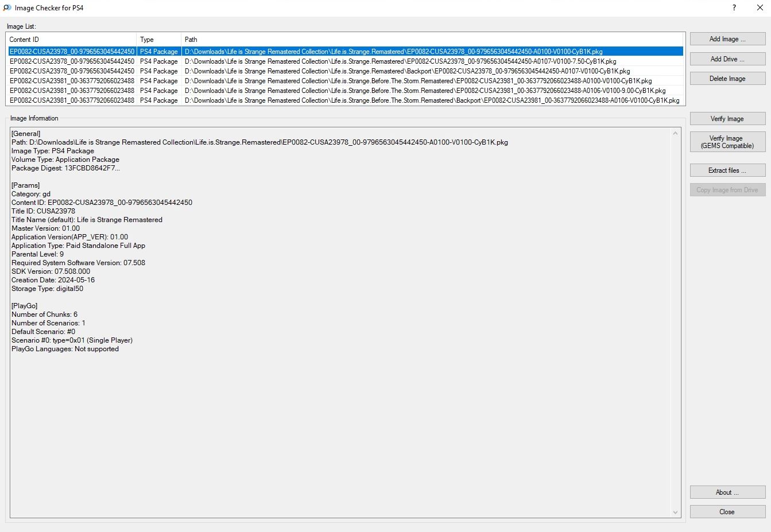Click the plain Verify Image button
The image size is (771, 532).
coord(727,119)
